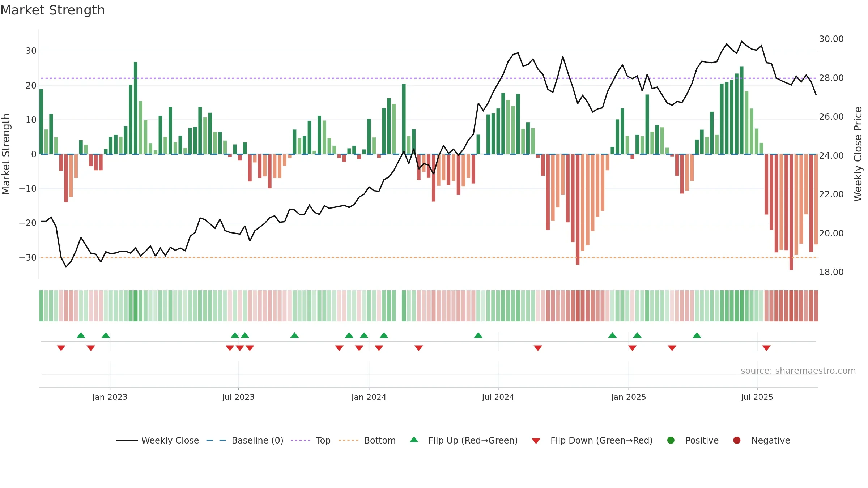
Task: Click the 26.00 price tick label
Action: (831, 117)
